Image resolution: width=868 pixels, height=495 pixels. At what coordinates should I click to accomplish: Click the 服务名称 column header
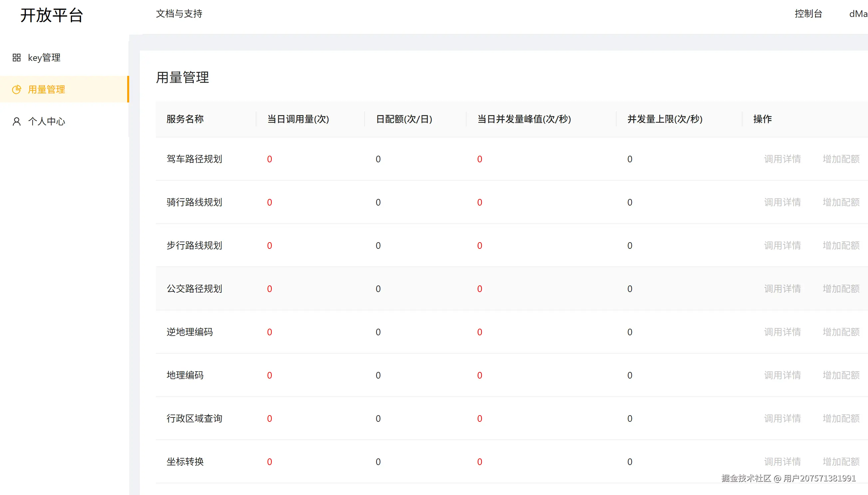coord(185,119)
